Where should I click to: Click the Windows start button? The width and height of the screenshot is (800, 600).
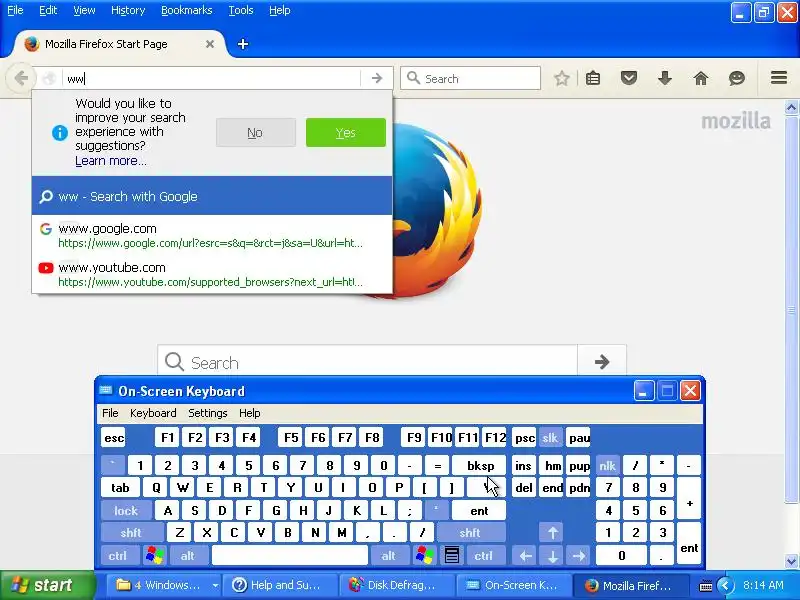[48, 585]
